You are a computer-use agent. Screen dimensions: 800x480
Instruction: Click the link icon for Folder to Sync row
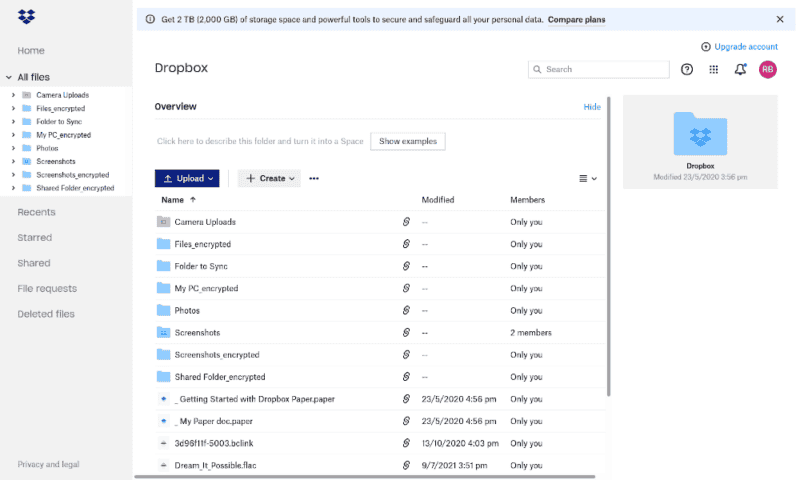click(x=406, y=266)
